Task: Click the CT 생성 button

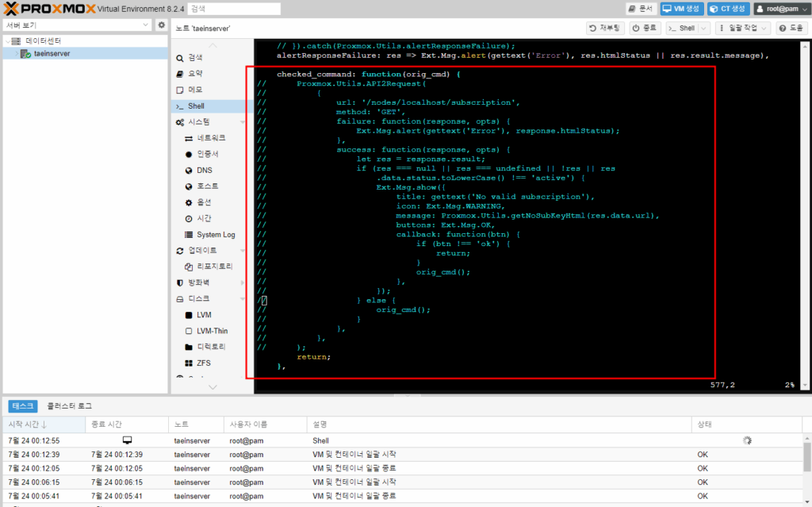Action: 728,9
